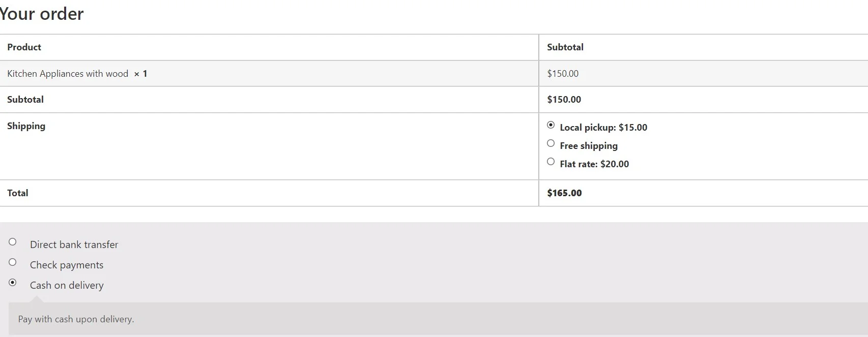Select Cash on delivery radio button
The width and height of the screenshot is (868, 337).
tap(13, 283)
